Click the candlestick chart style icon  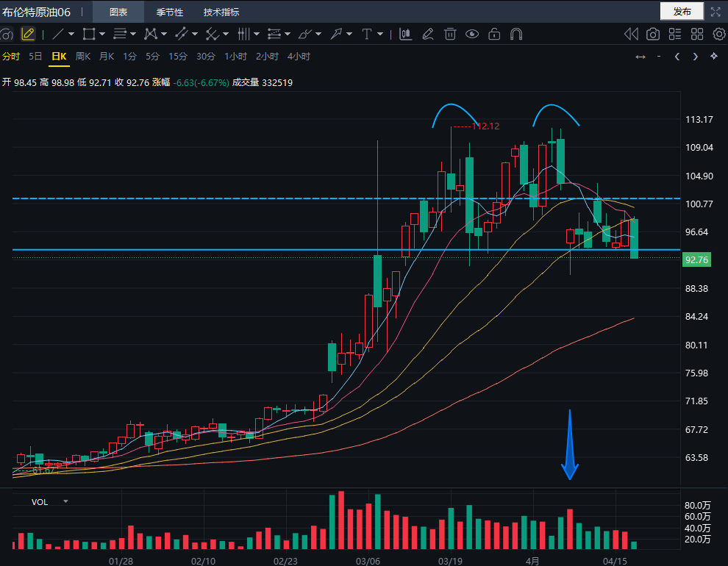405,34
